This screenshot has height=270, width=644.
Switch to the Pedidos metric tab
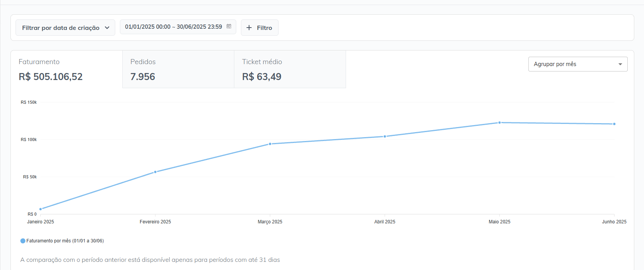(178, 69)
